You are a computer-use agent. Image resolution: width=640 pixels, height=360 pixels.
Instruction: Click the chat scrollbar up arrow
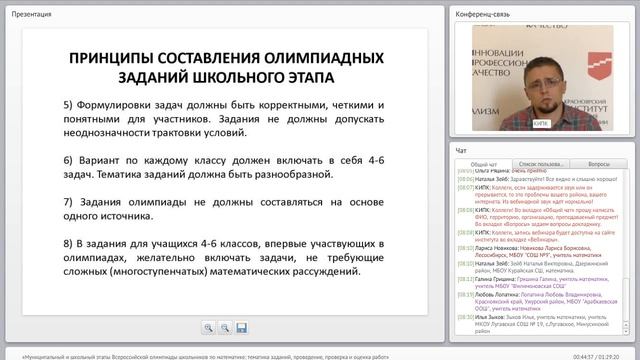point(626,325)
